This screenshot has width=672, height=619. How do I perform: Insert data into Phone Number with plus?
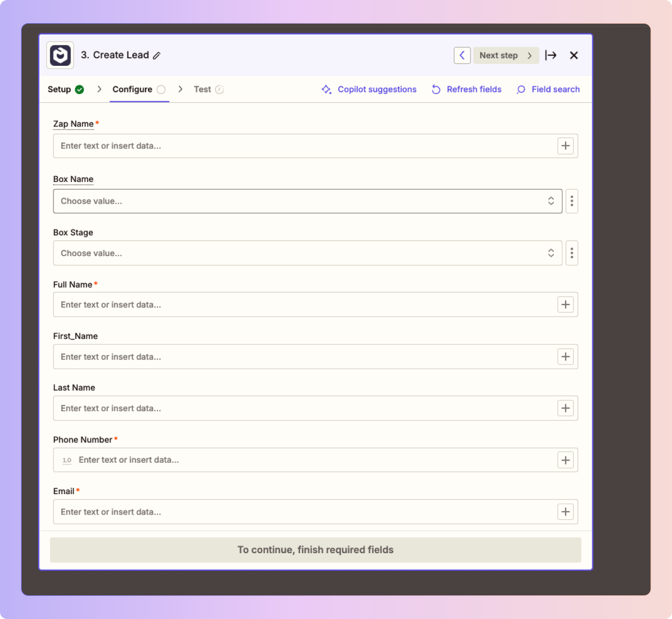(566, 460)
